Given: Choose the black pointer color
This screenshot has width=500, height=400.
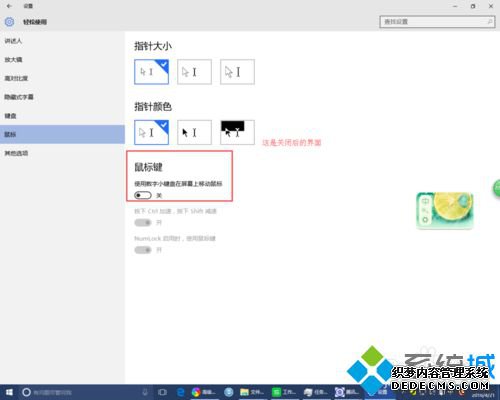Looking at the screenshot, I should coord(194,132).
